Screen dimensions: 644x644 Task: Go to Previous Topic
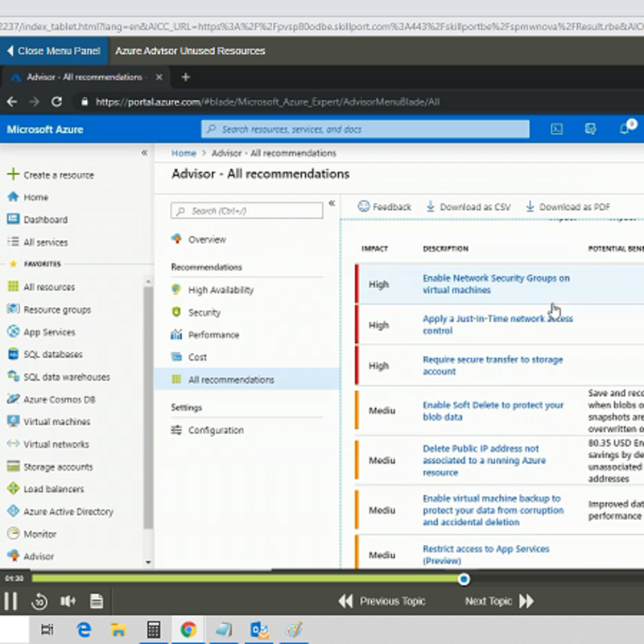coord(382,601)
